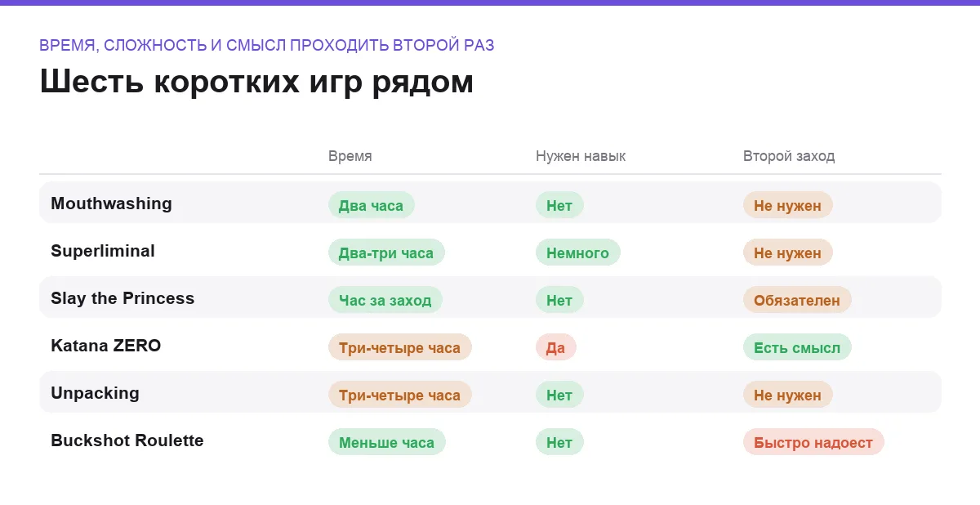Click the 'Время' column header
This screenshot has width=980, height=505.
tap(350, 156)
